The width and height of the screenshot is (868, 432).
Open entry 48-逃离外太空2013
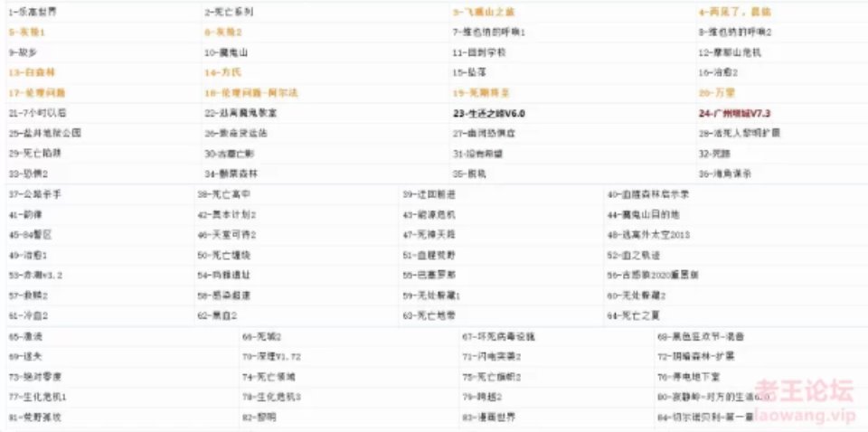pyautogui.click(x=648, y=235)
